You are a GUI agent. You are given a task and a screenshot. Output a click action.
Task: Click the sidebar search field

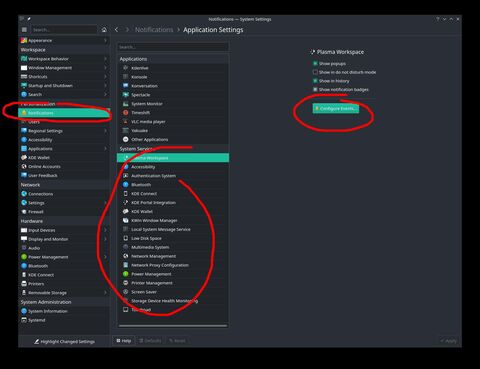click(64, 30)
